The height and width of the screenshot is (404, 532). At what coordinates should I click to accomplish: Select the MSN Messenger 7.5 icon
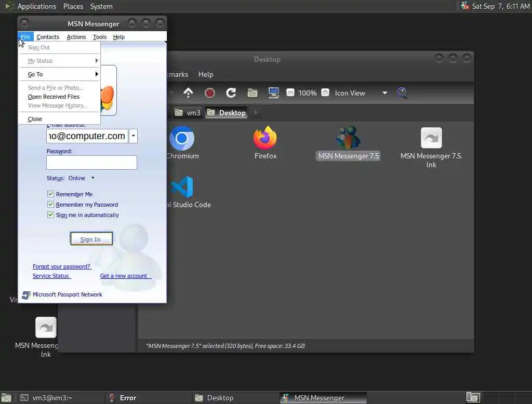click(x=348, y=138)
